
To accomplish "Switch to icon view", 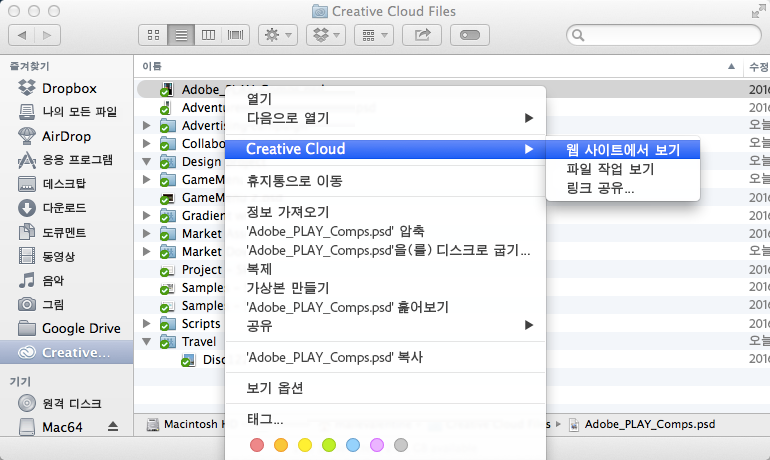I will (153, 35).
